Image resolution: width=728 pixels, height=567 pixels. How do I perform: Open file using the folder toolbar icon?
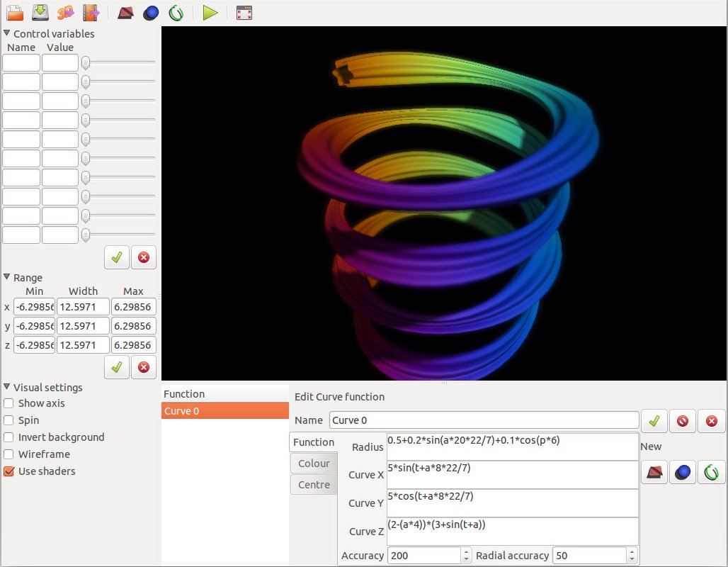pyautogui.click(x=16, y=13)
